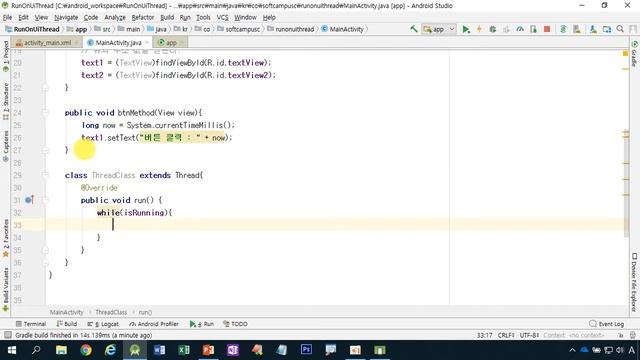Click the Make Project hammer icon
Image resolution: width=640 pixels, height=360 pixels.
tap(414, 29)
